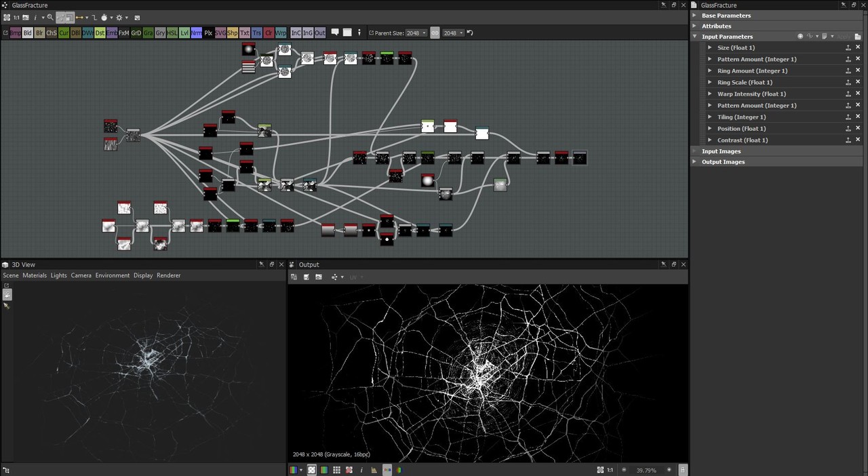Expand the Attributes section

click(694, 26)
